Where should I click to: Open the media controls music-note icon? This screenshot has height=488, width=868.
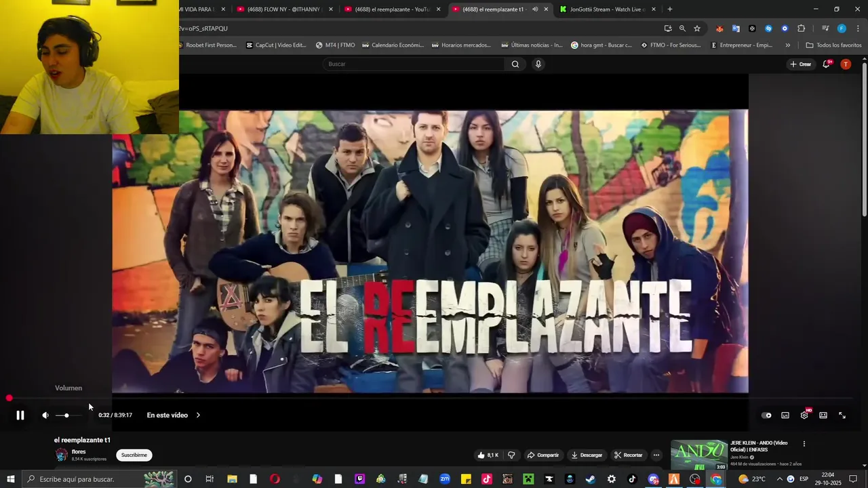(x=825, y=28)
